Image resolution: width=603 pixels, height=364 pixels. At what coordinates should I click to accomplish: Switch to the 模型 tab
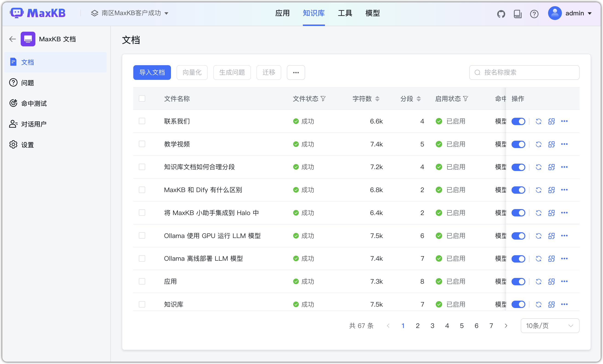372,13
